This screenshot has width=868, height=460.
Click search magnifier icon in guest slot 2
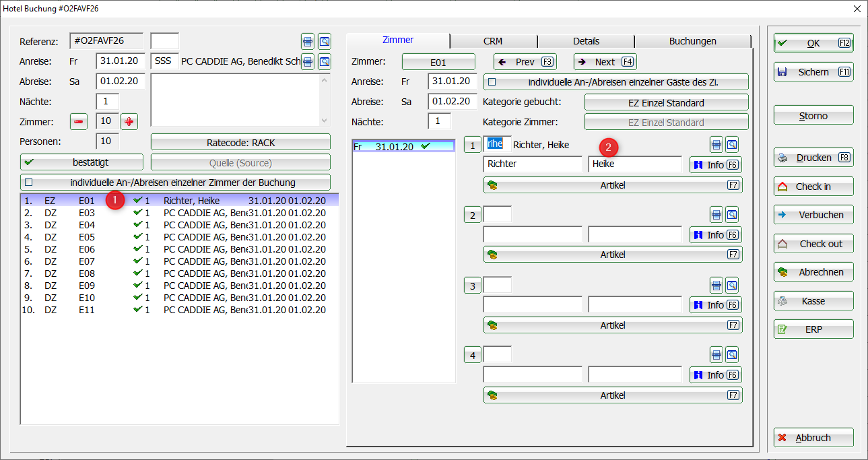[x=732, y=215]
